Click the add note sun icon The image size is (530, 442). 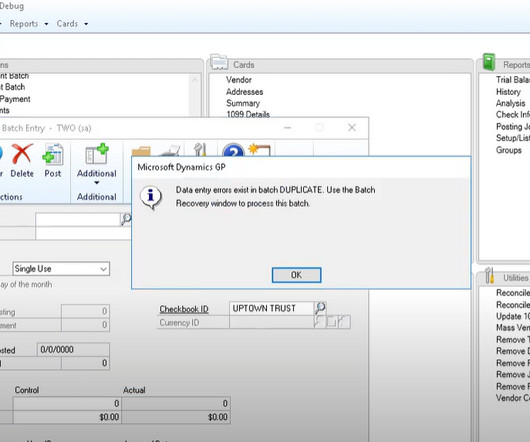259,150
